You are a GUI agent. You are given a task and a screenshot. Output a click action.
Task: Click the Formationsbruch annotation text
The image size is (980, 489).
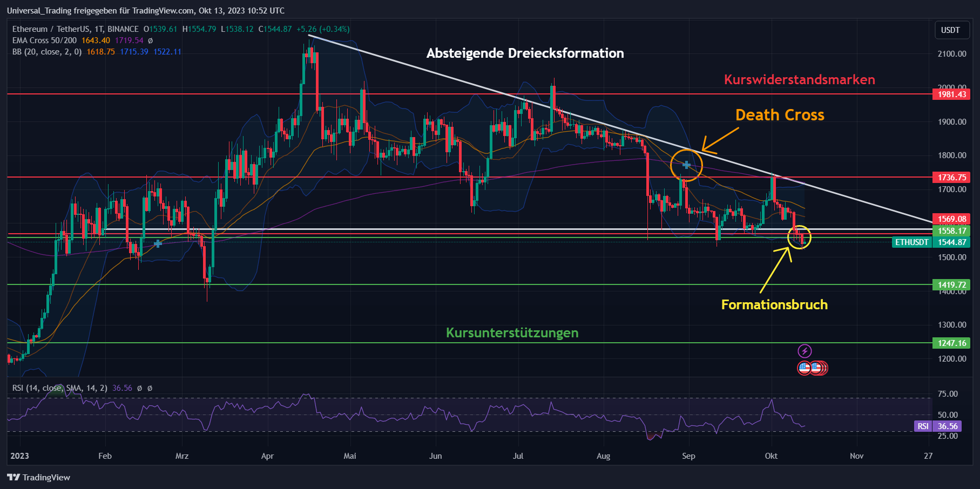tap(774, 305)
